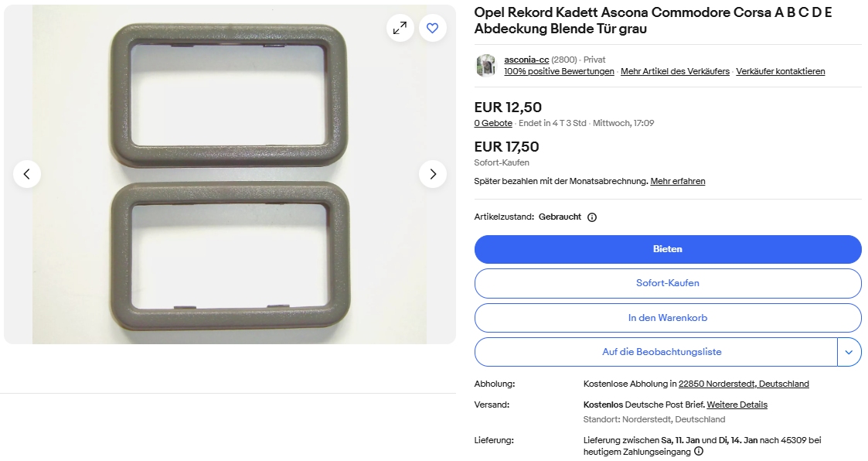Open seller profile asconia-cc
This screenshot has height=461, width=868.
tap(526, 60)
